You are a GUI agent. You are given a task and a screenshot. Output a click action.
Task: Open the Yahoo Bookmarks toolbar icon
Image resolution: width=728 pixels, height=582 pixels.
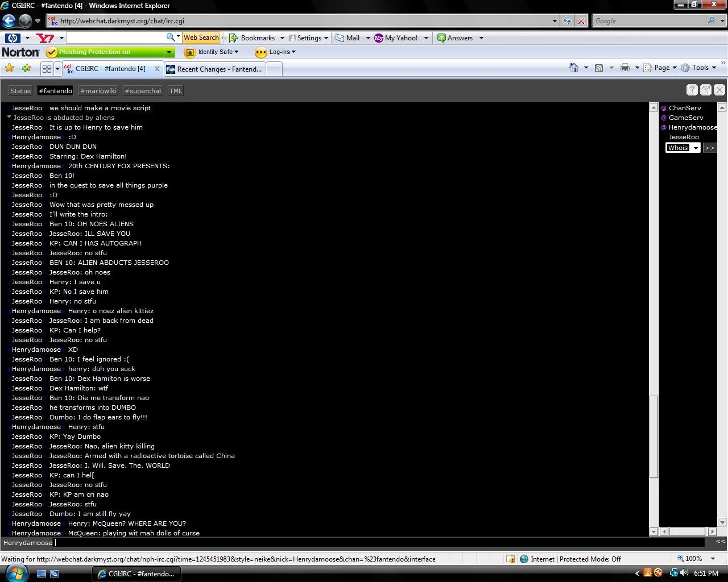coord(233,38)
